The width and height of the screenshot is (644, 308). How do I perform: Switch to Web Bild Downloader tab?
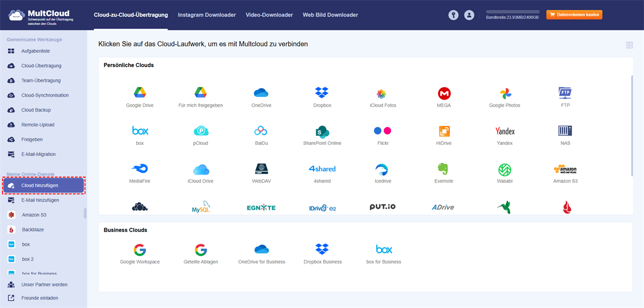(x=330, y=15)
